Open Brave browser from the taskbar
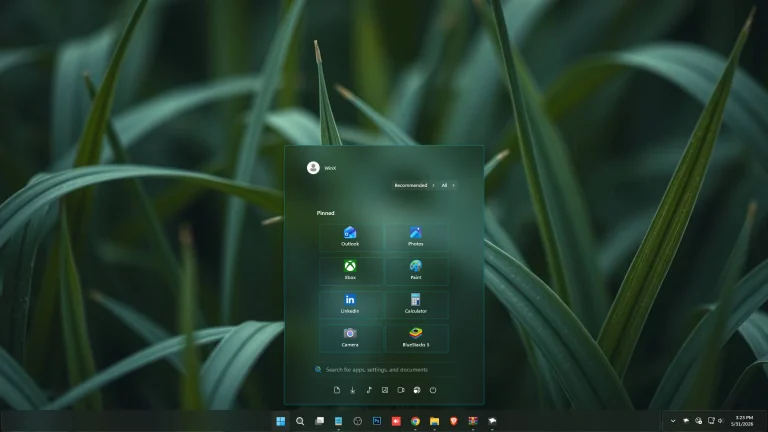Viewport: 768px width, 432px height. coord(454,421)
